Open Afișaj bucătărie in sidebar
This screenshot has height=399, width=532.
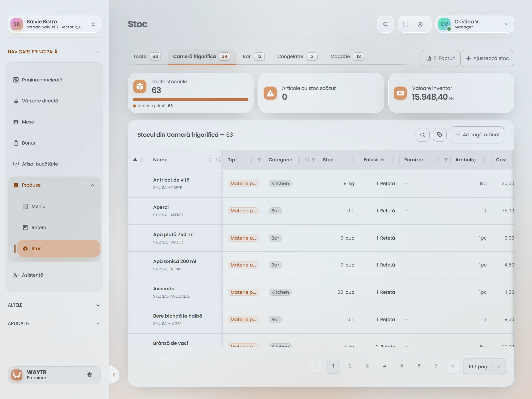[x=54, y=164]
